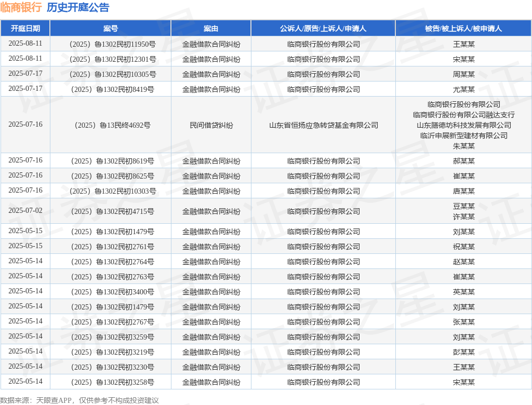The image size is (532, 405).
Task: Click defendant 彭某某
Action: 464,352
